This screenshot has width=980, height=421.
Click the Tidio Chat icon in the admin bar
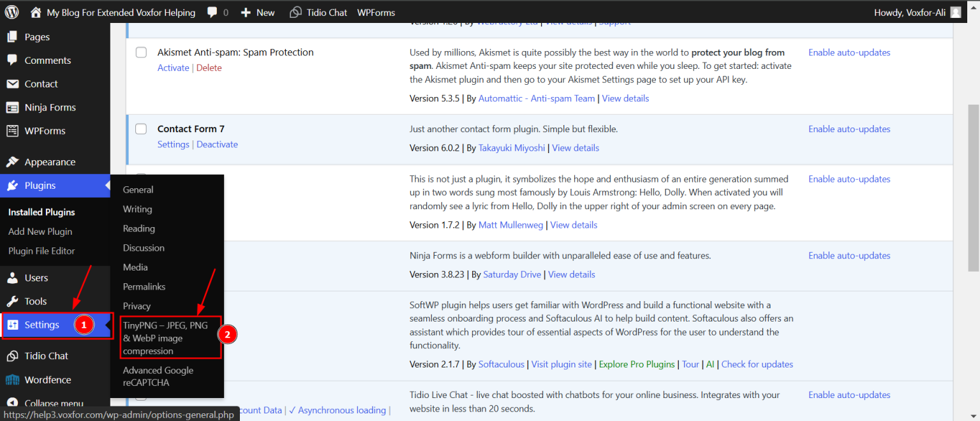click(x=295, y=11)
